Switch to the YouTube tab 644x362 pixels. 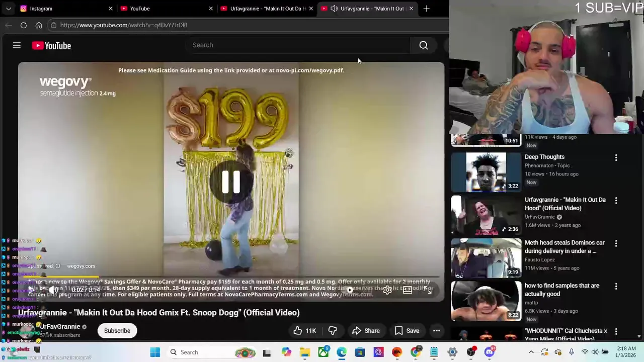[x=166, y=9]
